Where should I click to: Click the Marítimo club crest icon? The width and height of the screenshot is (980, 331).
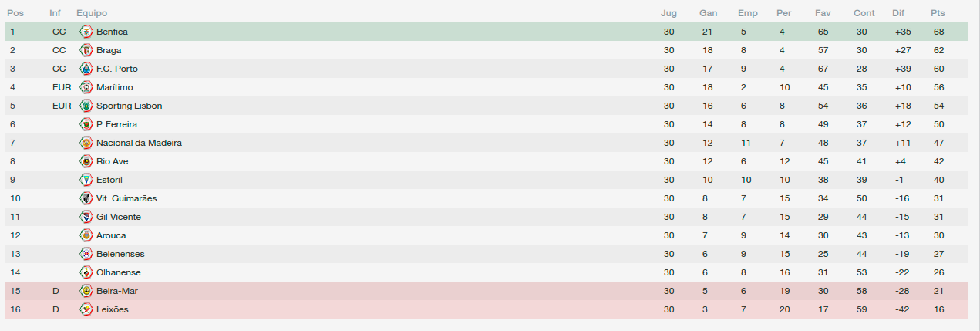(86, 87)
